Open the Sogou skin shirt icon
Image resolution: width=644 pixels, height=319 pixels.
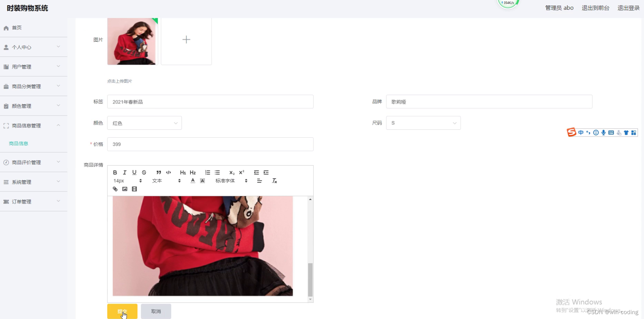pyautogui.click(x=626, y=132)
